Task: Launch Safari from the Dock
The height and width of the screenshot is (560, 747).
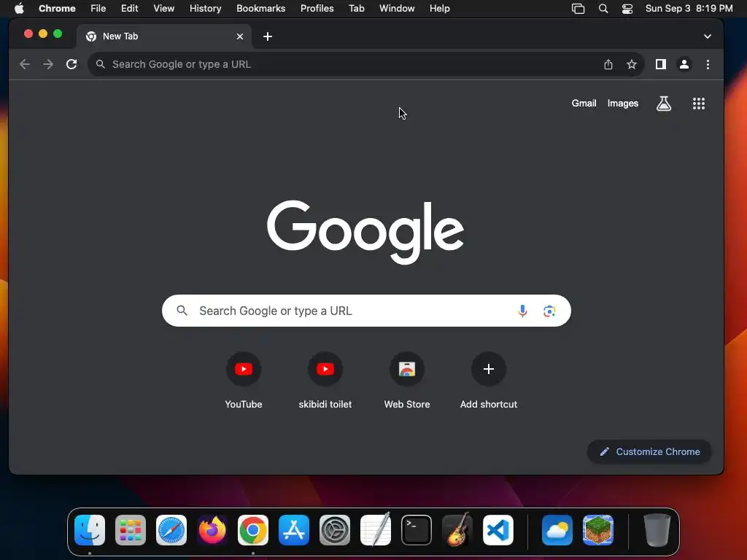Action: (171, 530)
